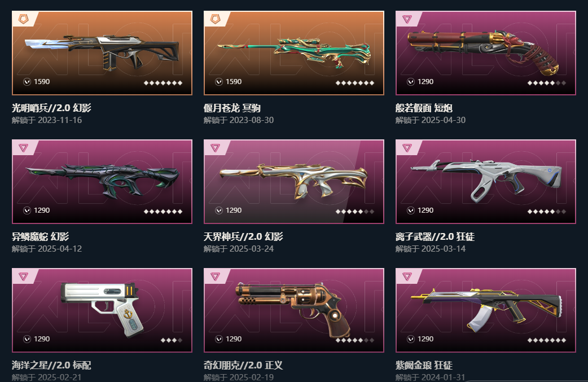This screenshot has width=588, height=382.
Task: Click the 离子武器//2.0 狂徒 skin name
Action: click(435, 236)
